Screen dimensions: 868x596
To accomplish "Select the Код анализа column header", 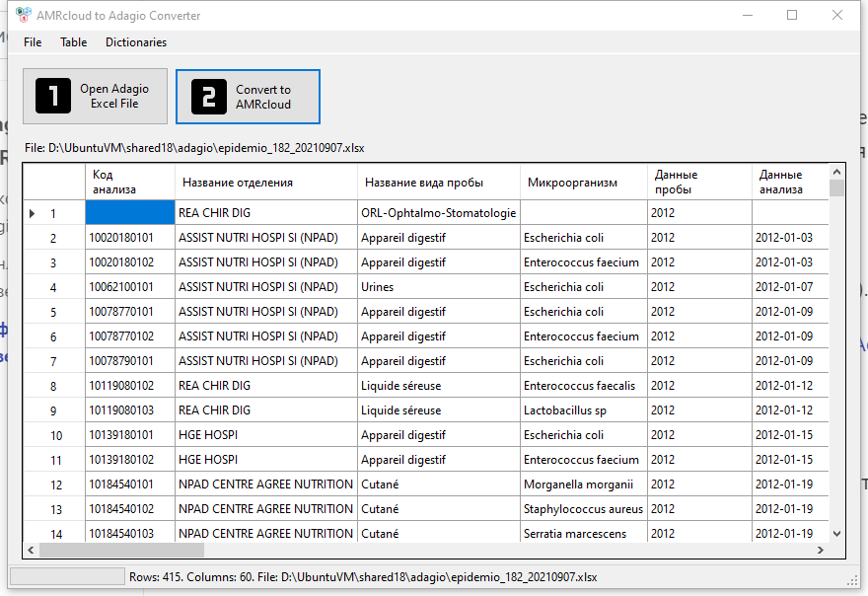I will 130,182.
